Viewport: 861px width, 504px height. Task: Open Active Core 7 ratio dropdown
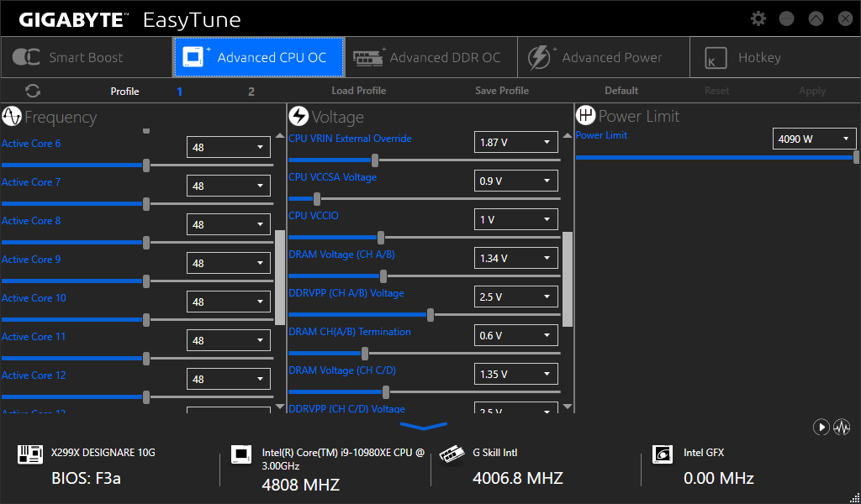(x=229, y=186)
